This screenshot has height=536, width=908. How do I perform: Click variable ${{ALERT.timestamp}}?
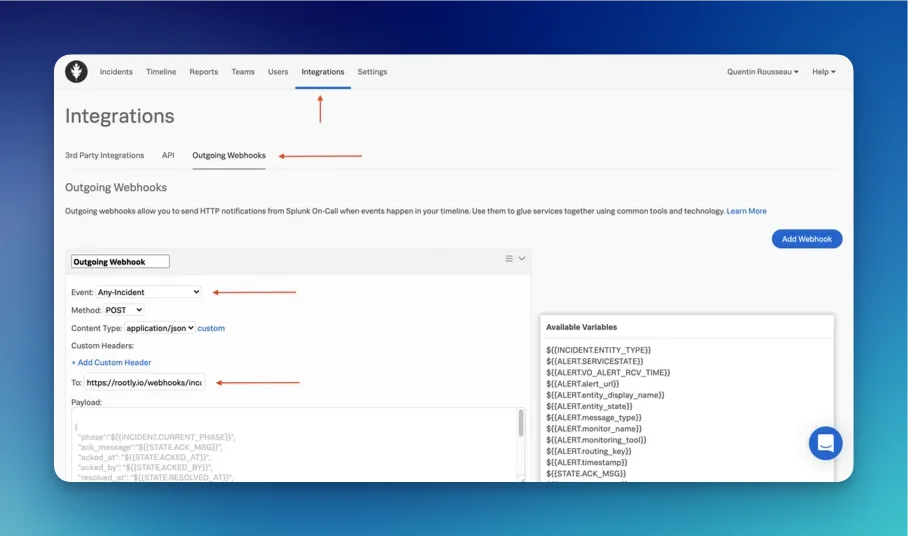tap(587, 462)
